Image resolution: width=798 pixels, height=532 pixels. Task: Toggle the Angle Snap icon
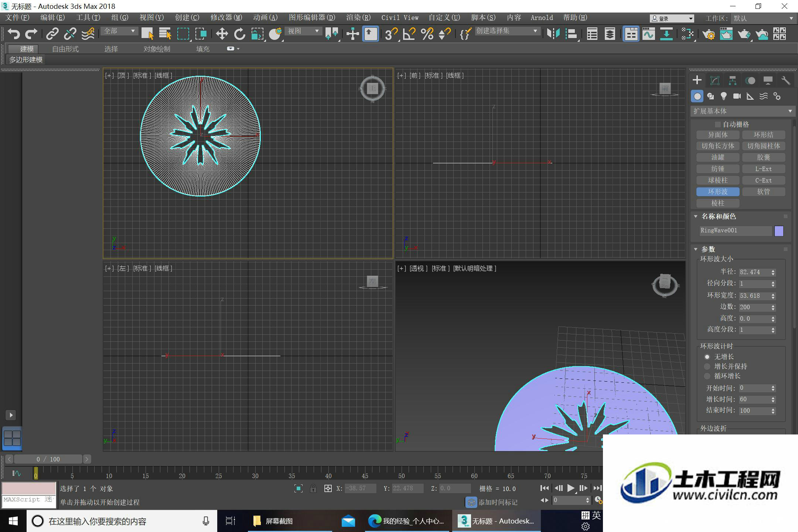[409, 34]
